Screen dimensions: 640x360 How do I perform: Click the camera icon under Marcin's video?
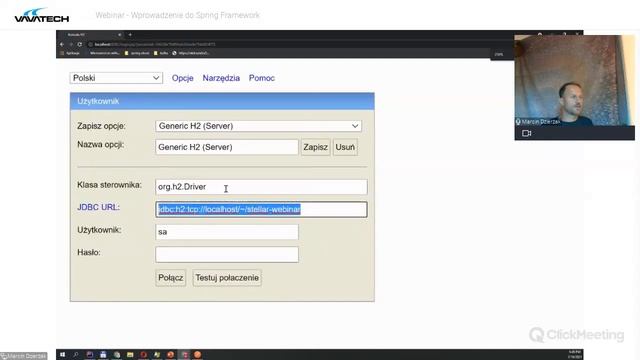(527, 133)
